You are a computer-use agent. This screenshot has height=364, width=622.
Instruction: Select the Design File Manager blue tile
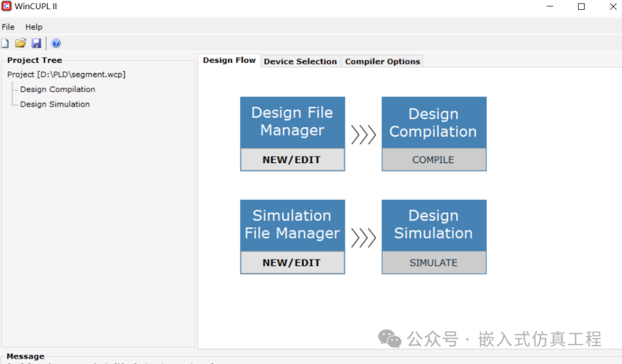pyautogui.click(x=293, y=123)
